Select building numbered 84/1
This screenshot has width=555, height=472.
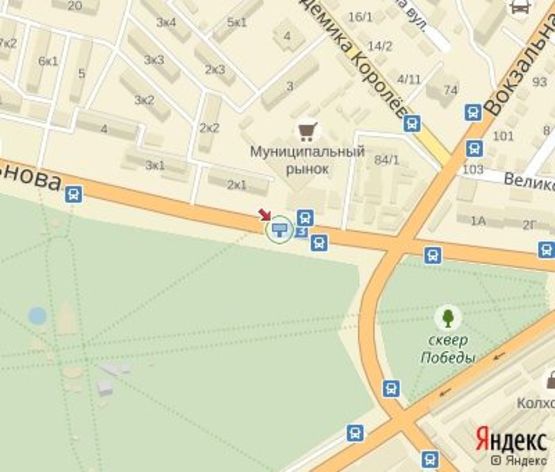[387, 160]
